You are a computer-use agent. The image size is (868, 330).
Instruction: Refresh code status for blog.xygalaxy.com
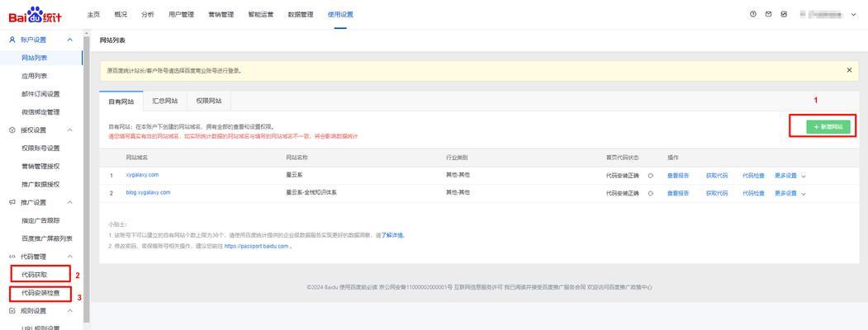651,192
